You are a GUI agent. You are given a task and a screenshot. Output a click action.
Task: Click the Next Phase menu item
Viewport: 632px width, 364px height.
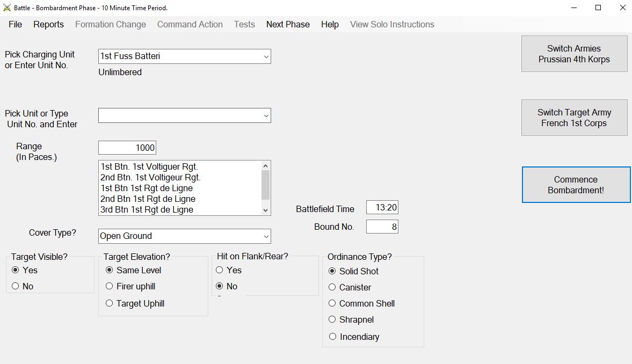pyautogui.click(x=288, y=24)
